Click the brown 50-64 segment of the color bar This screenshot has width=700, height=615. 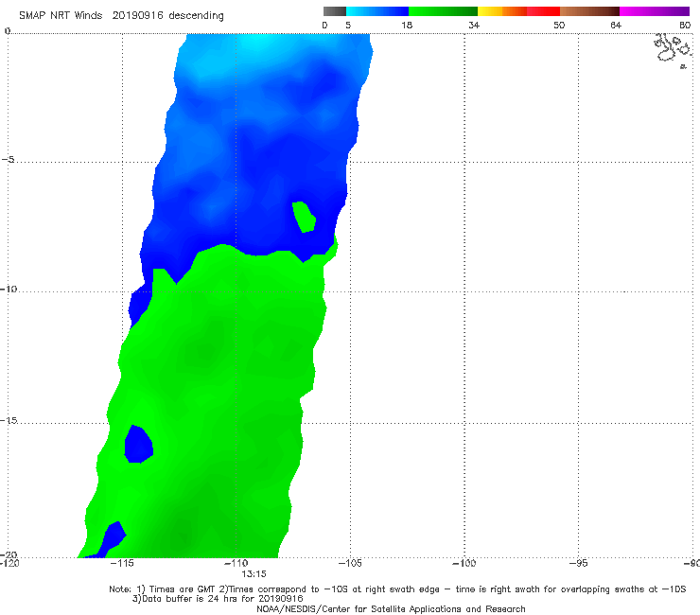pos(589,11)
